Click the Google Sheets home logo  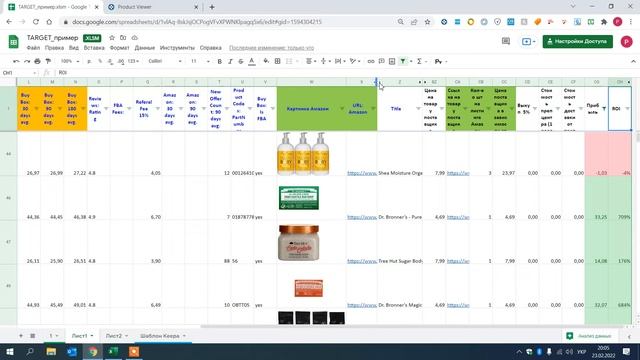13,42
